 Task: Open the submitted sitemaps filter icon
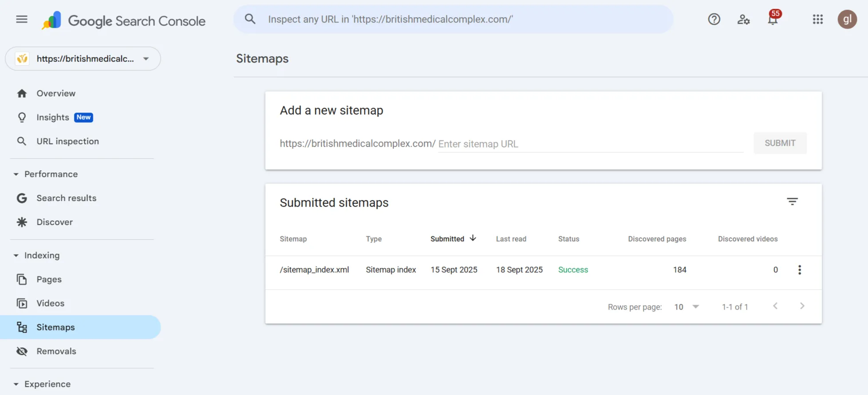click(x=792, y=202)
